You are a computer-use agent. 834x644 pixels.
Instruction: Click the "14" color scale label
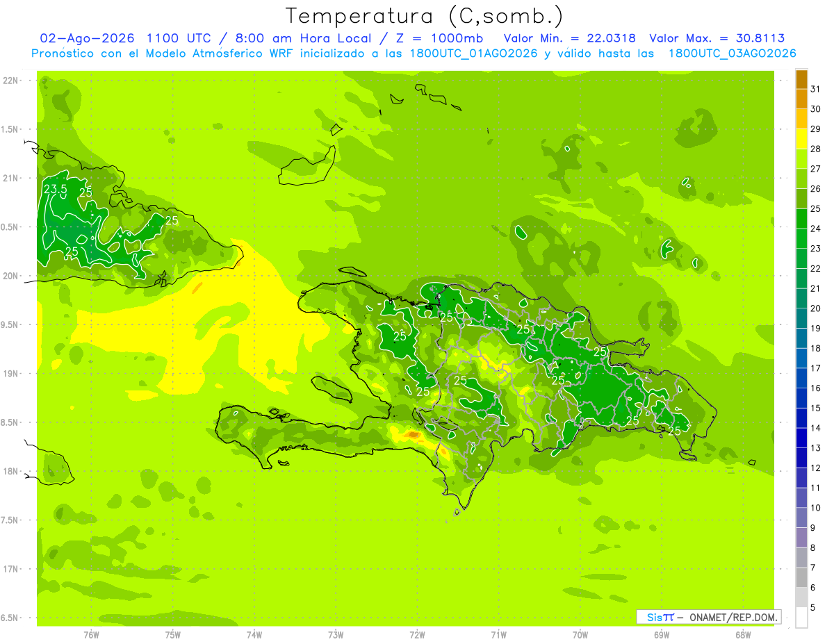click(x=815, y=428)
